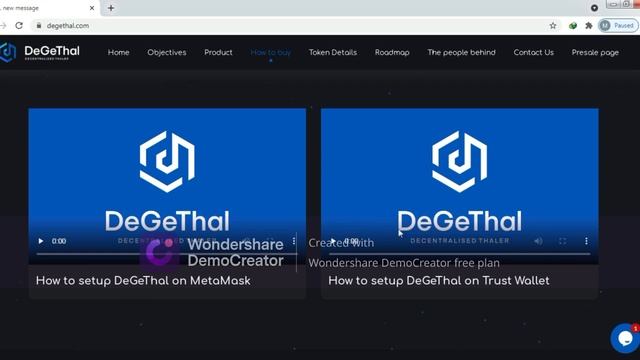Open the Product menu item
Screen dimensions: 640x360
[218, 52]
